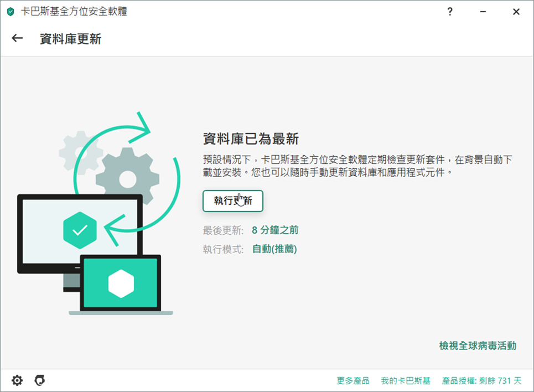Screen dimensions: 534x392
Task: Open the 更多產品 link
Action: pyautogui.click(x=352, y=381)
